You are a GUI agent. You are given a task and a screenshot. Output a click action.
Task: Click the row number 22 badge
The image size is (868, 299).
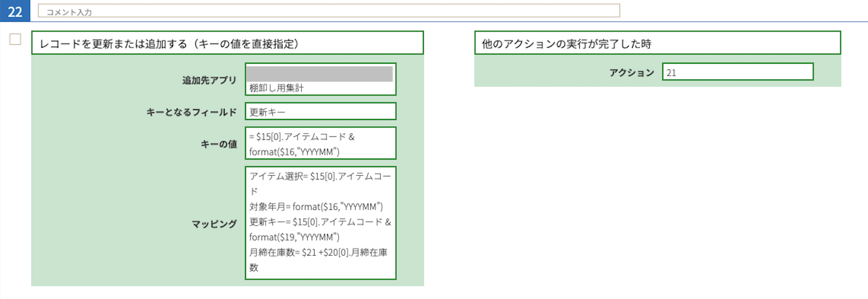coord(15,11)
